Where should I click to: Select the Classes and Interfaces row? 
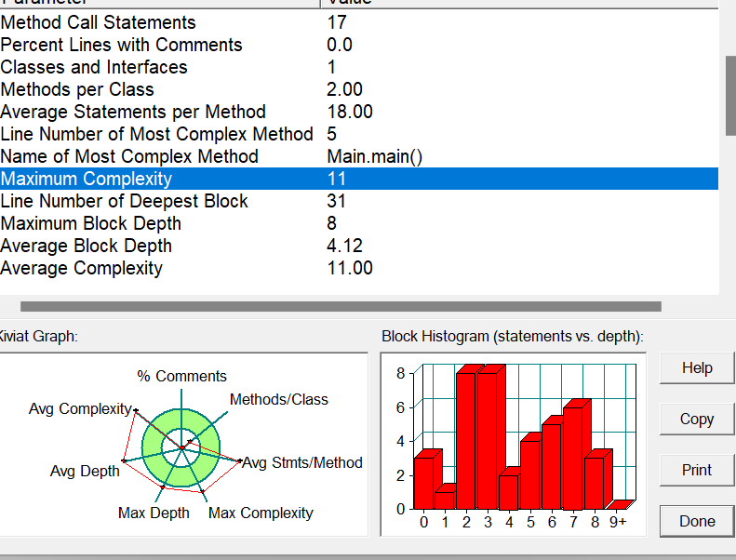point(359,67)
